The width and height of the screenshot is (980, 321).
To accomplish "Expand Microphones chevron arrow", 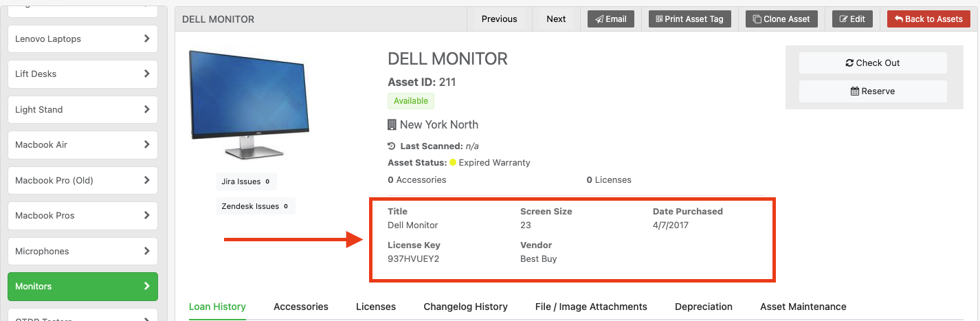I will click(x=146, y=252).
